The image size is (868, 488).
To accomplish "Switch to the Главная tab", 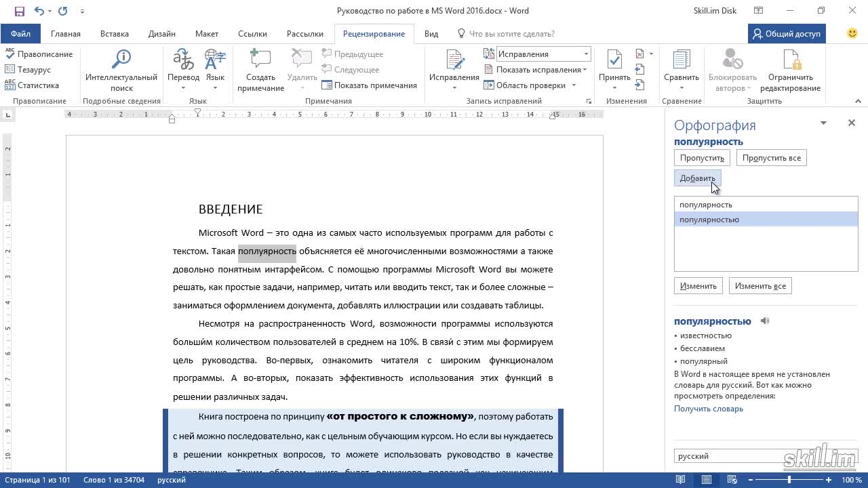I will click(66, 34).
